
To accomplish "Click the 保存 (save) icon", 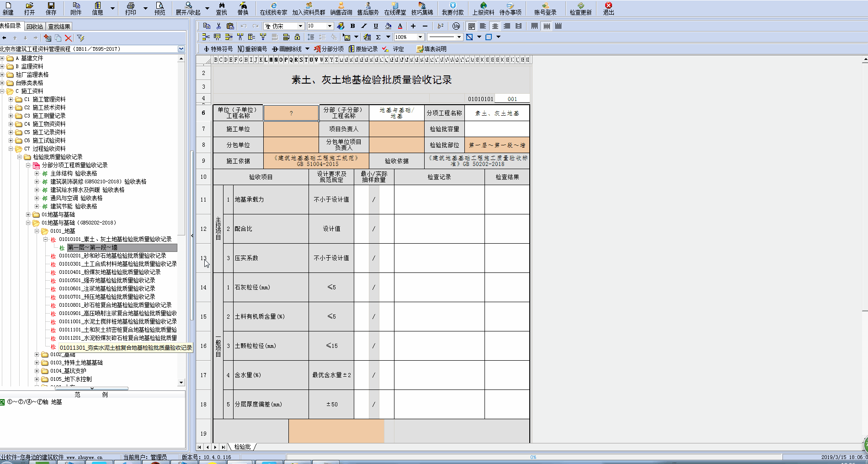I will 51,8.
